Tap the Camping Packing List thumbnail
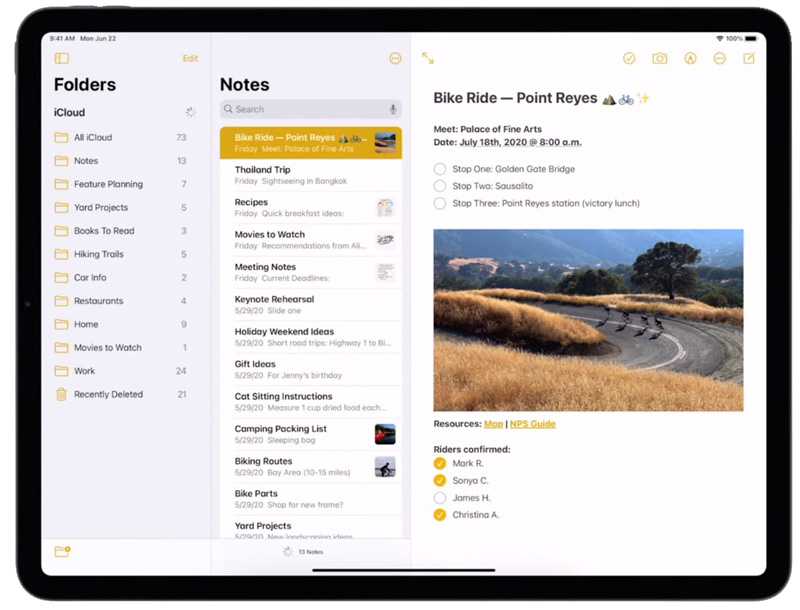Viewport: 800px width, 610px height. (x=385, y=435)
